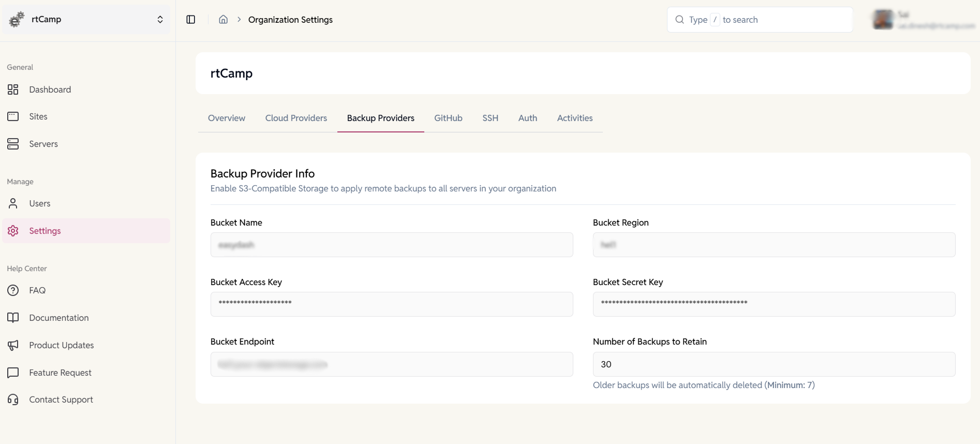Screen dimensions: 980x444
Task: Open Dashboard from the sidebar
Action: click(50, 90)
